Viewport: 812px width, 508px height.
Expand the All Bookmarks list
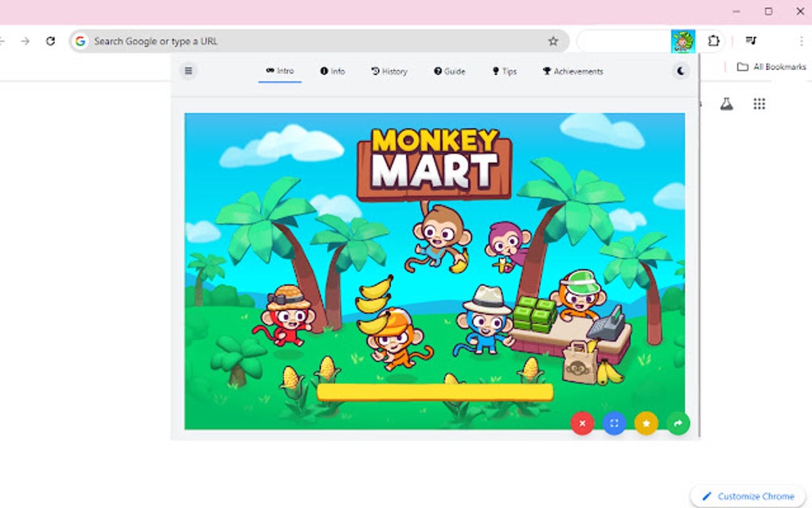[x=768, y=67]
